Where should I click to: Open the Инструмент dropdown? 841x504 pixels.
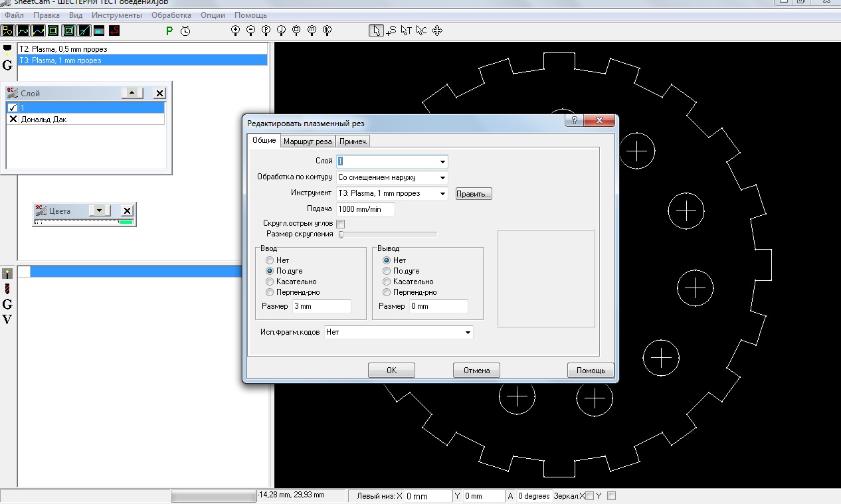tap(442, 193)
